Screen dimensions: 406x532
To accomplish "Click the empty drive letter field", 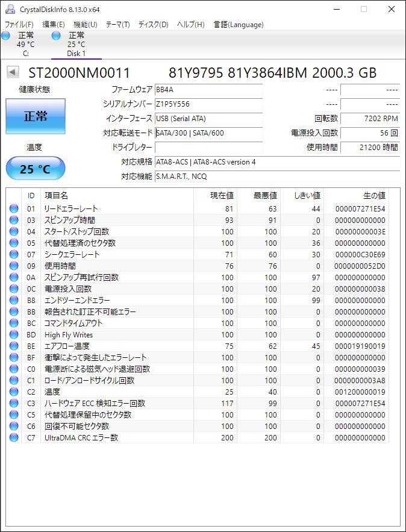I will [x=208, y=147].
